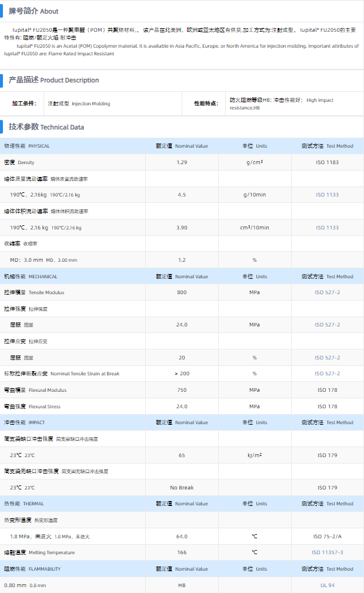
Task: Click the 牌号简介 About section heading
Action: 34,11
